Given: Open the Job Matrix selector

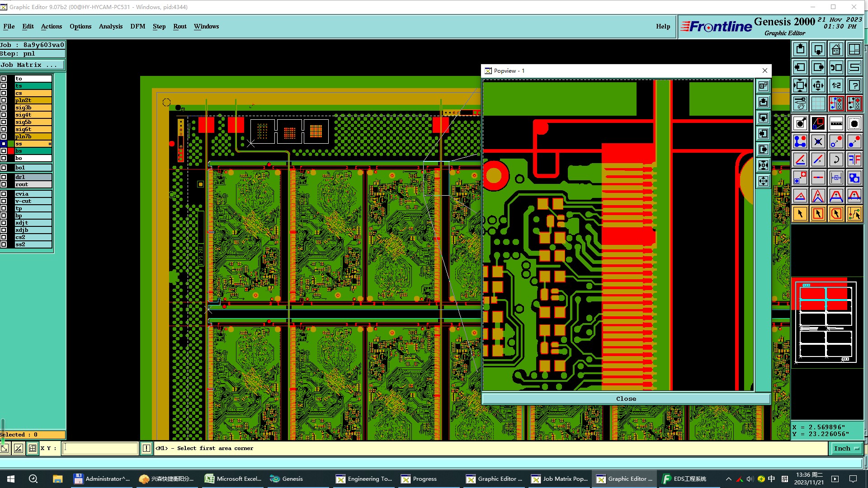Looking at the screenshot, I should [32, 65].
